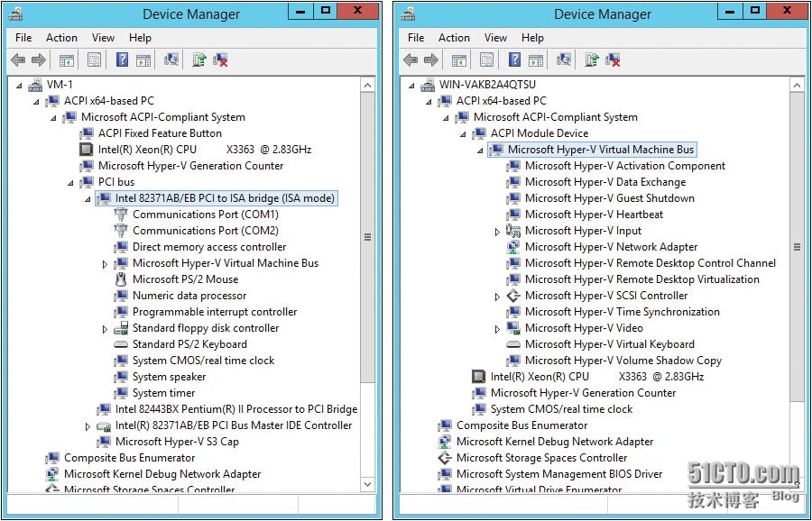
Task: Collapse the PCI bus node
Action: [70, 183]
